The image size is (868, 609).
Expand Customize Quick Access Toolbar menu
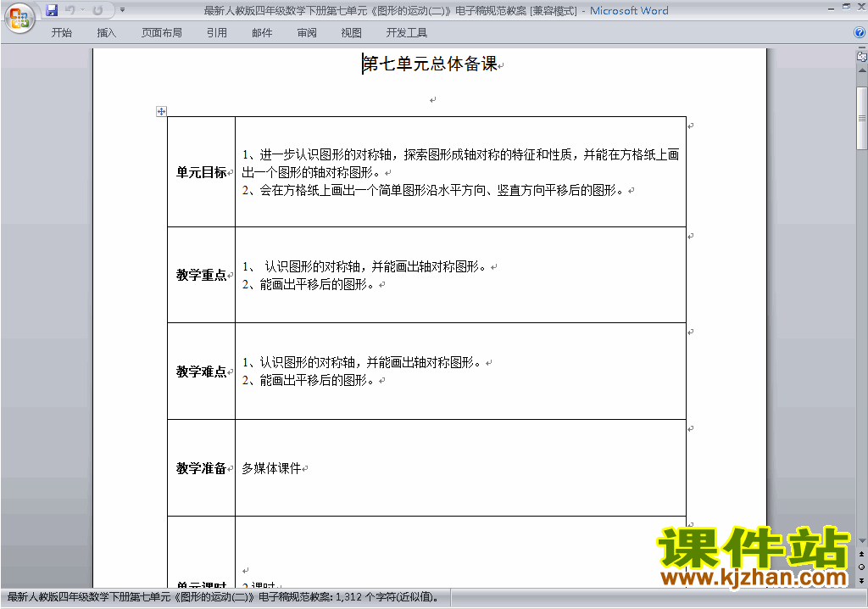(122, 10)
